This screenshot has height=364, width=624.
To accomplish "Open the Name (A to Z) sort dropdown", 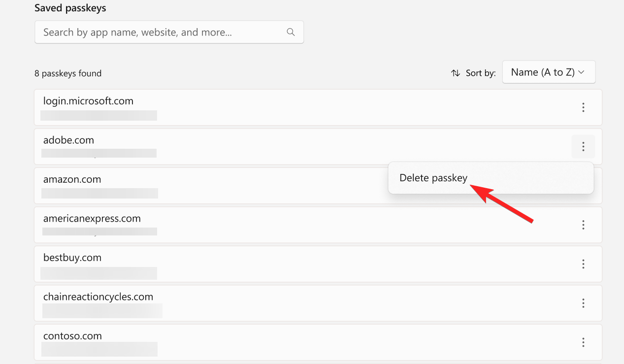I will pos(549,72).
